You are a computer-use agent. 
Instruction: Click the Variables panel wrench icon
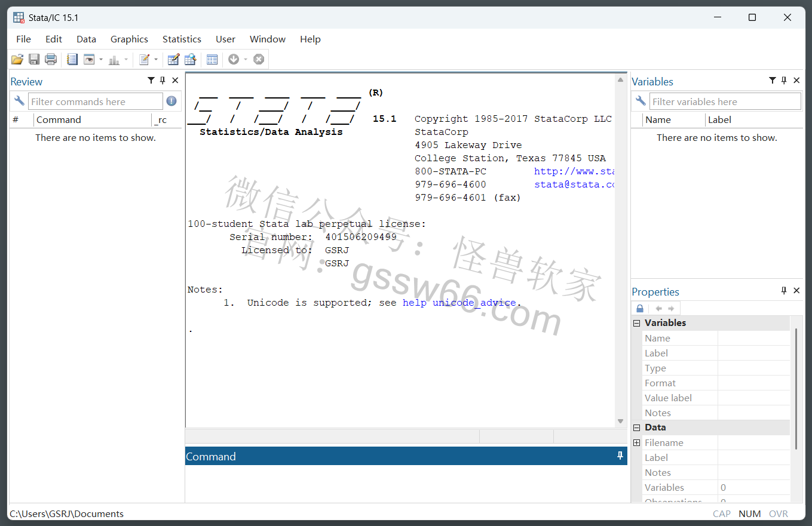coord(641,101)
